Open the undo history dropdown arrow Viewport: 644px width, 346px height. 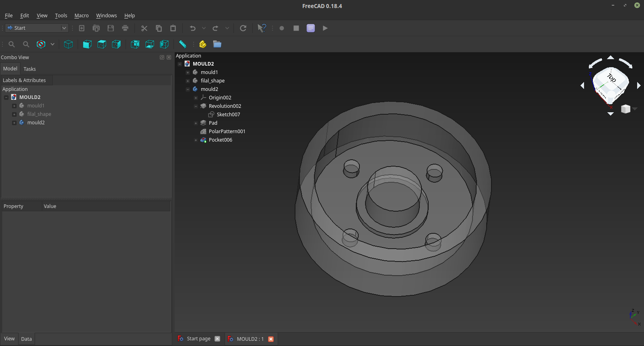coord(204,28)
